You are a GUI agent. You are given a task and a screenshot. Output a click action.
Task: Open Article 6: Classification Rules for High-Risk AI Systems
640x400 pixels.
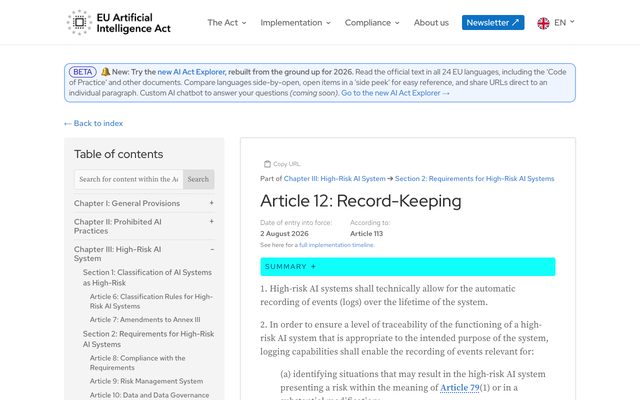pos(151,301)
